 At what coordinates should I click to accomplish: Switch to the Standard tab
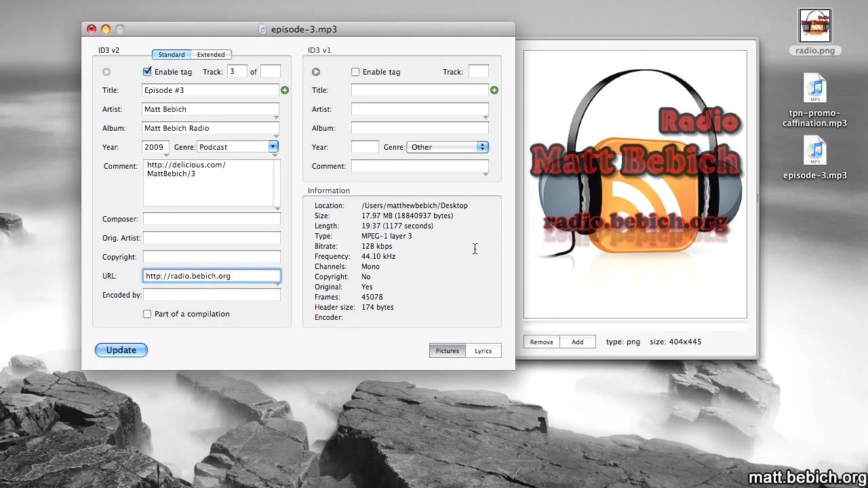click(172, 54)
